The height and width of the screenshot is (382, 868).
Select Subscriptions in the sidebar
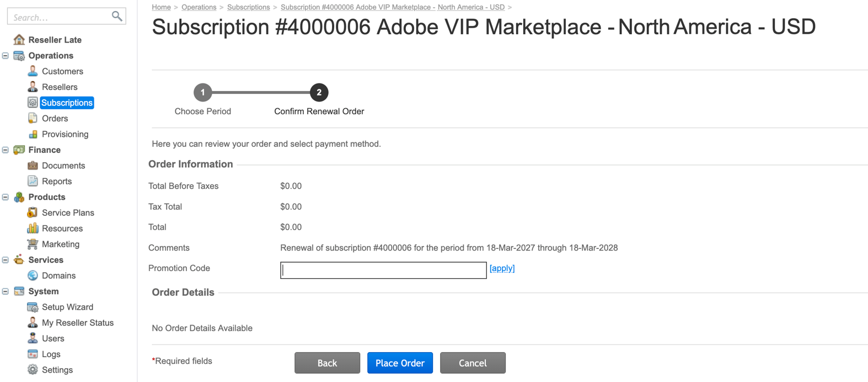point(67,103)
